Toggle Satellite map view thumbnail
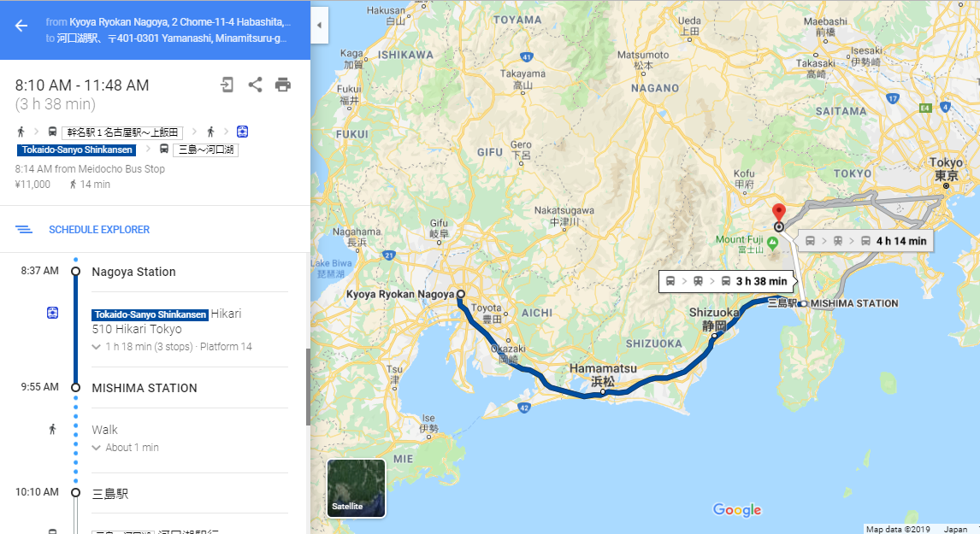This screenshot has height=534, width=980. pos(357,489)
